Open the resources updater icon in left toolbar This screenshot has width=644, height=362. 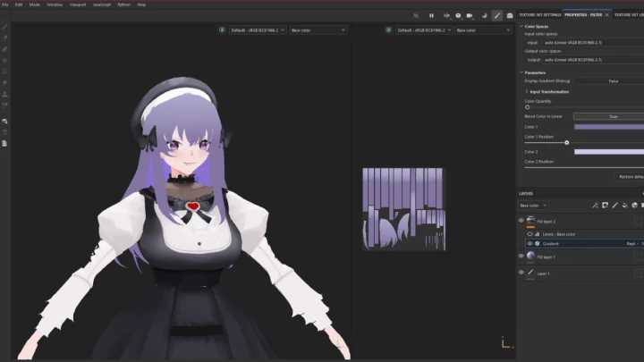click(5, 132)
